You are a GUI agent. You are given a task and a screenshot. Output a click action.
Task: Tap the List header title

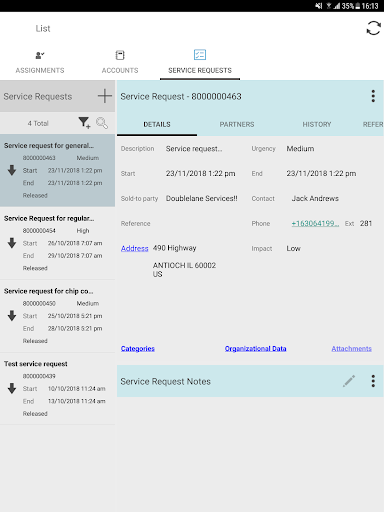coord(43,28)
